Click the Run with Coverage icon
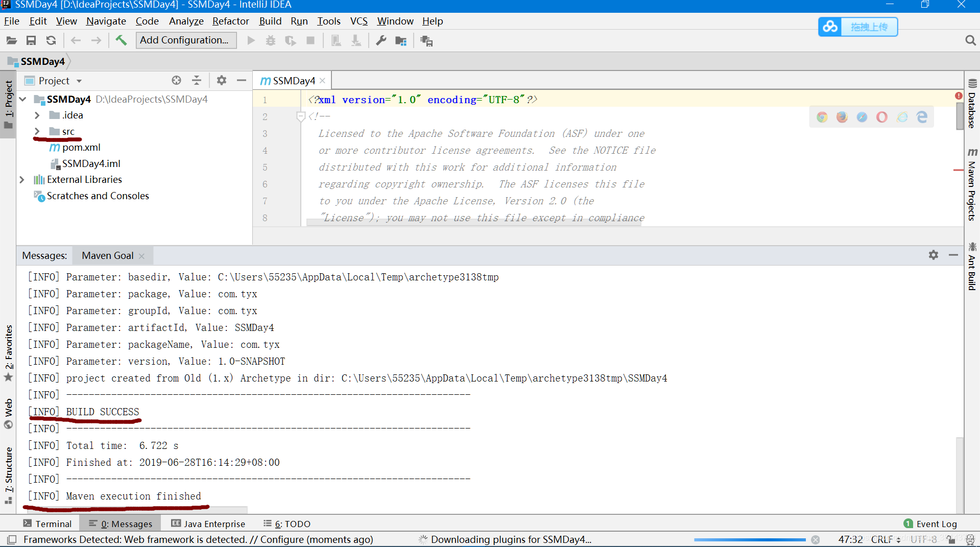 291,40
